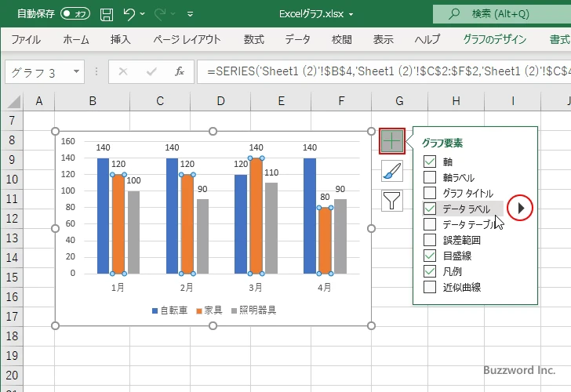Open the ファイル tab

pos(26,39)
